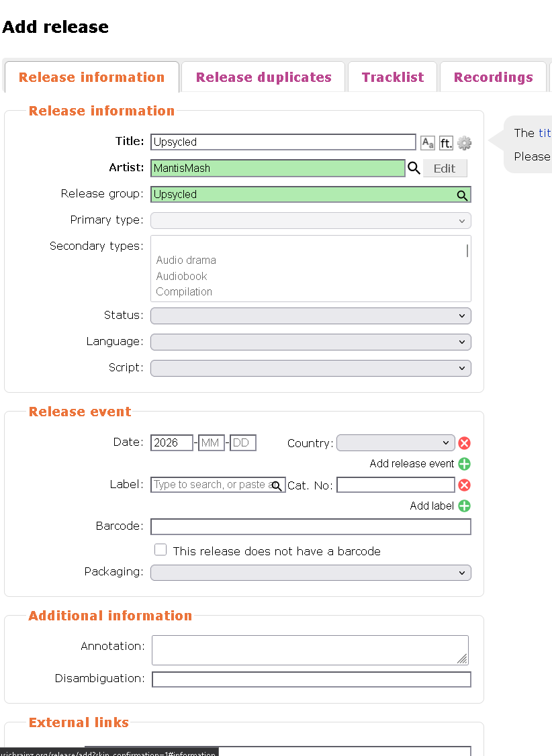Viewport: 552px width, 756px height.
Task: Click the guess feat. artists icon
Action: click(x=447, y=143)
